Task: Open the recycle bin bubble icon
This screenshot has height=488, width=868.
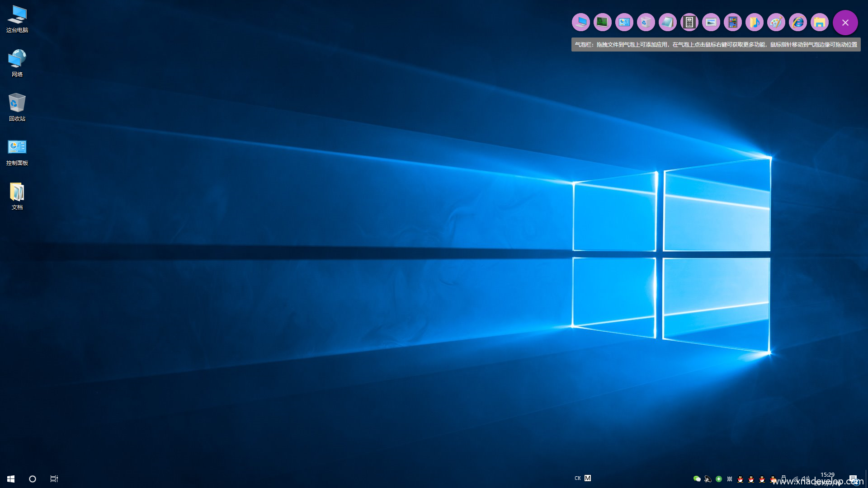Action: tap(646, 22)
